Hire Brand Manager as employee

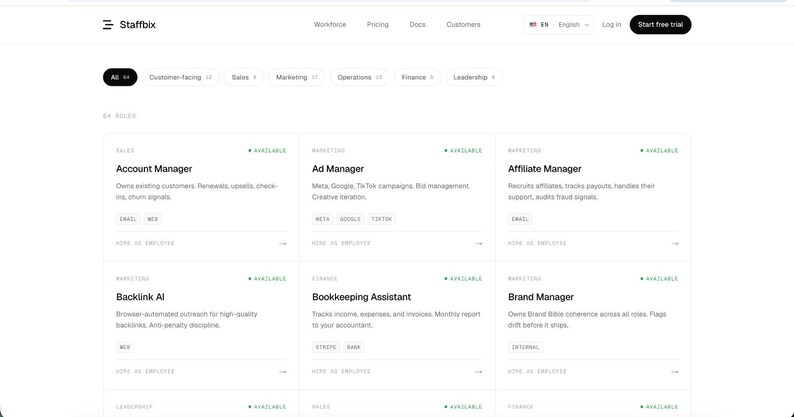[537, 371]
